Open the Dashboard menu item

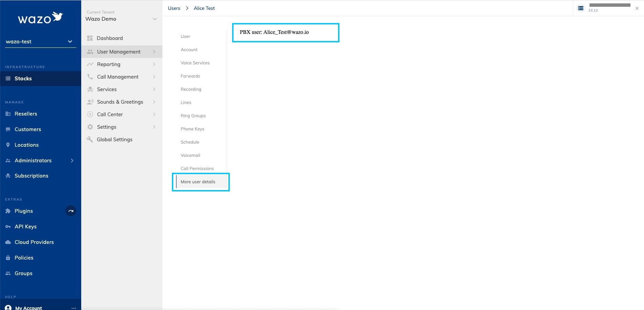(x=121, y=38)
